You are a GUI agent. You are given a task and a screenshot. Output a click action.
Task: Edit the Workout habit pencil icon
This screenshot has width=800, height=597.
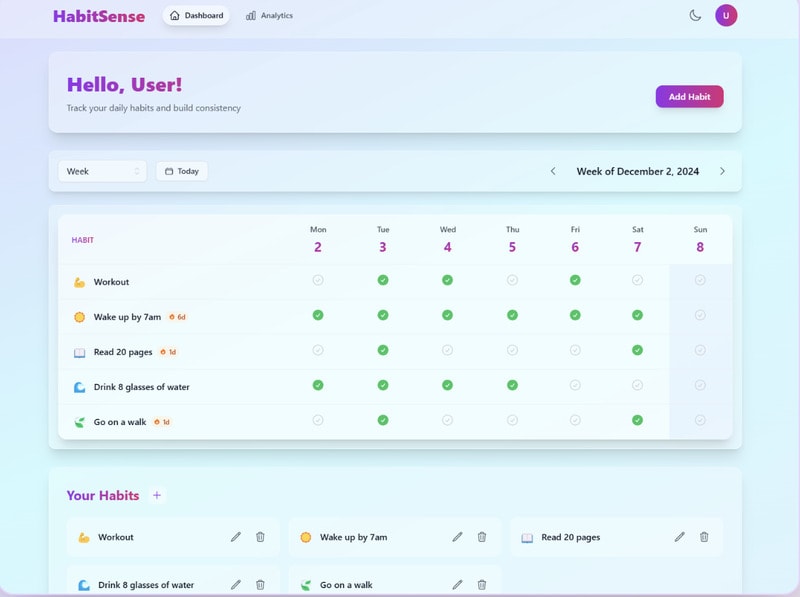pyautogui.click(x=236, y=537)
